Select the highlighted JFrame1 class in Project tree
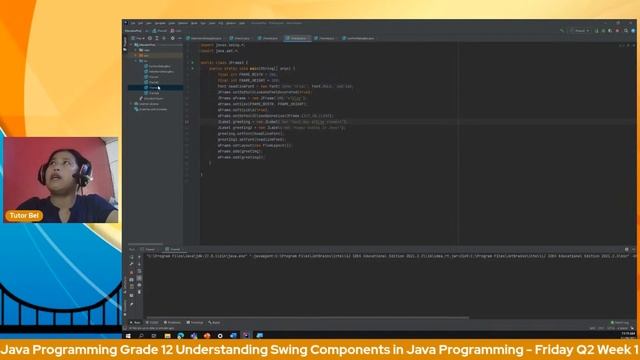640x360 pixels. pos(155,88)
